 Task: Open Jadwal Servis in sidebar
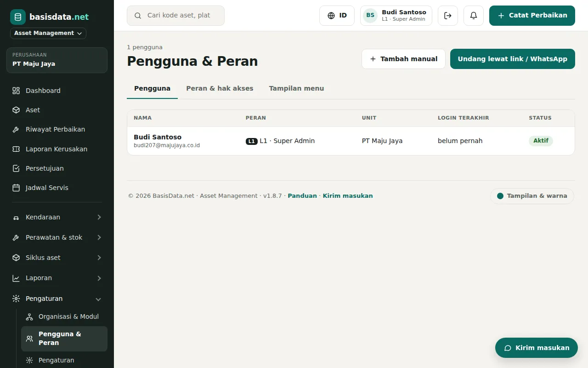coord(57,188)
